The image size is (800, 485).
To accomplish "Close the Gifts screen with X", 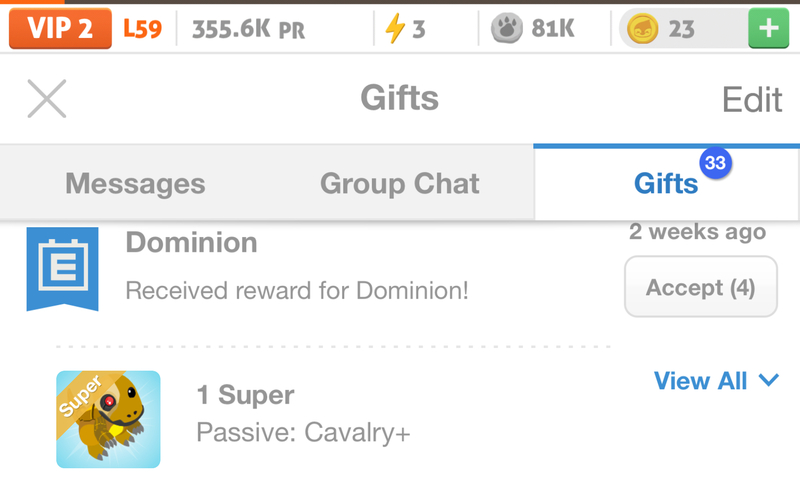I will [x=46, y=99].
